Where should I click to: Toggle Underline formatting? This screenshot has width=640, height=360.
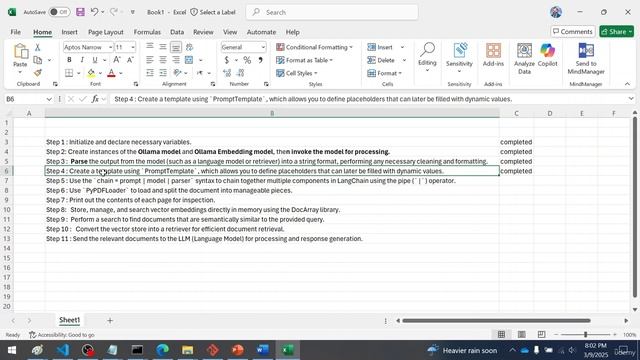[x=95, y=60]
